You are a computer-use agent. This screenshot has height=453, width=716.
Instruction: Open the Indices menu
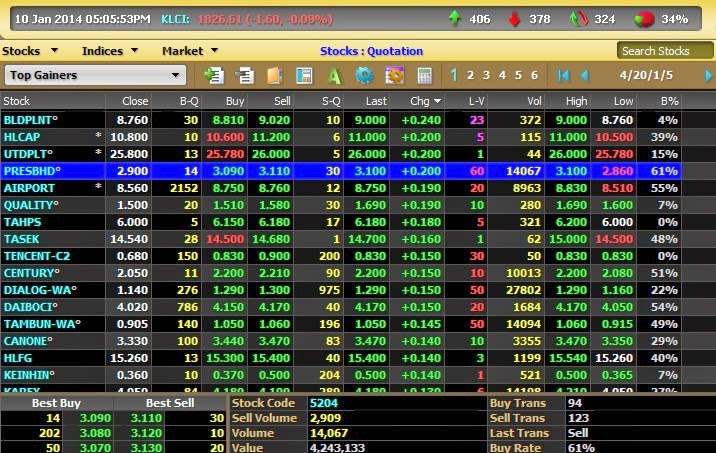click(110, 51)
